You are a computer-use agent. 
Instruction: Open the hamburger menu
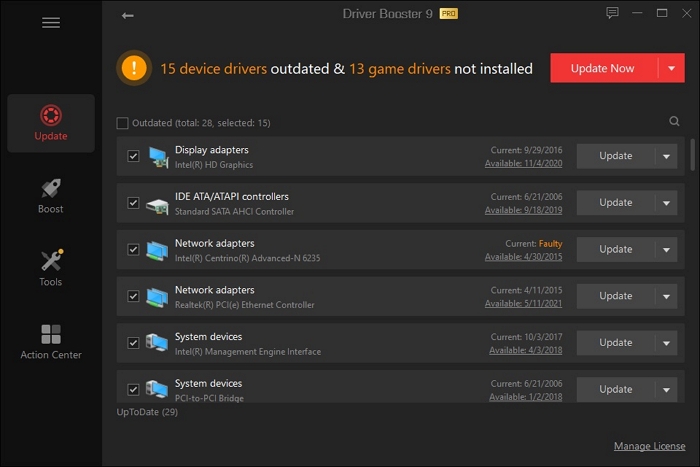(x=51, y=23)
